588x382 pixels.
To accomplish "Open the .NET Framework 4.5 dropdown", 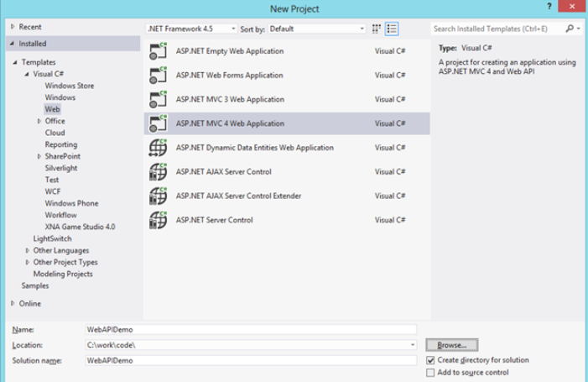I will [x=191, y=29].
